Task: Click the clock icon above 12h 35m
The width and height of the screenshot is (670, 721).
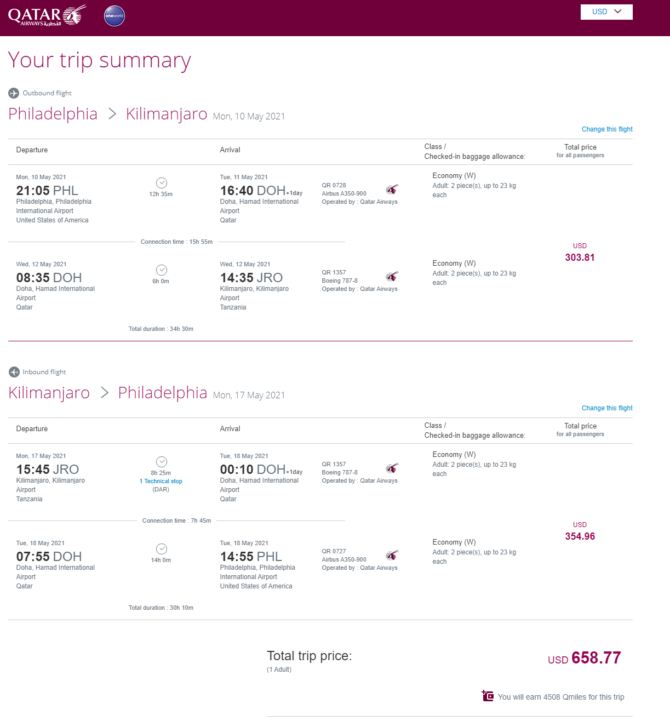Action: click(x=161, y=183)
